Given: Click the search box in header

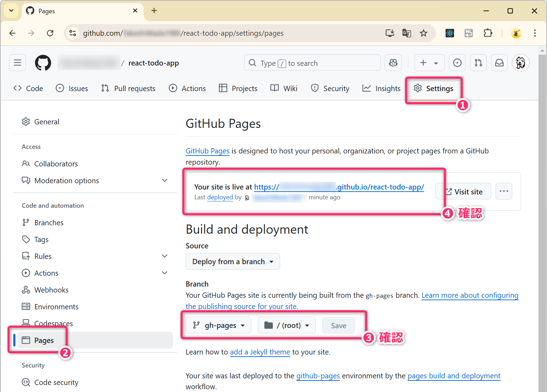Looking at the screenshot, I should tap(312, 63).
